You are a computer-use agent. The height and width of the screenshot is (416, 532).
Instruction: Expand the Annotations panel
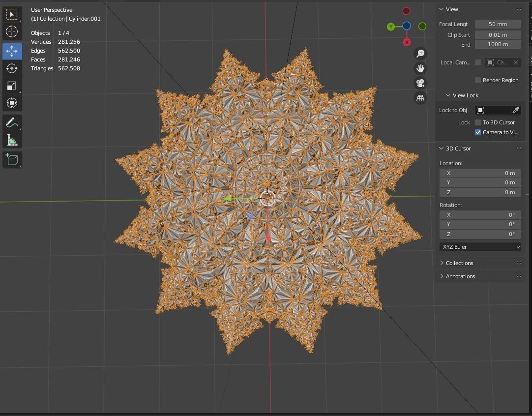(442, 276)
